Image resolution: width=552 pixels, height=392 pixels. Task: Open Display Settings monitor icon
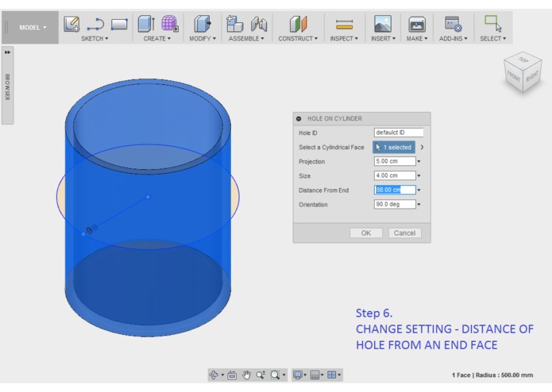[298, 375]
